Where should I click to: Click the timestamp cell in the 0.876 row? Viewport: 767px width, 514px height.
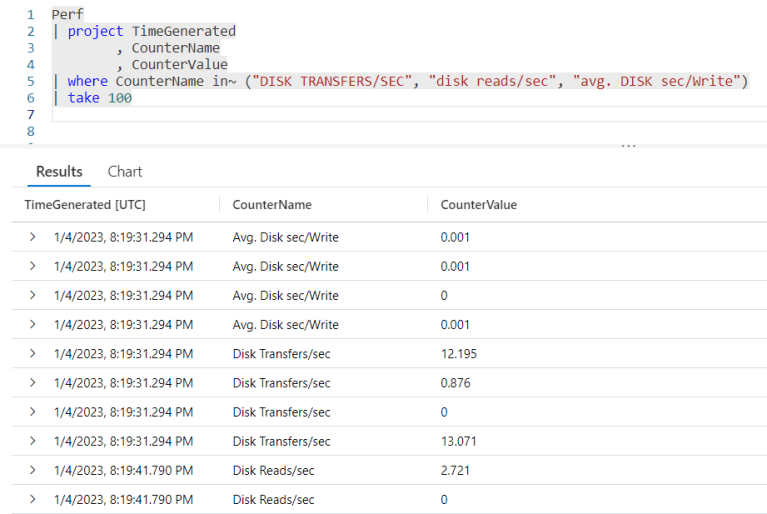pos(123,383)
